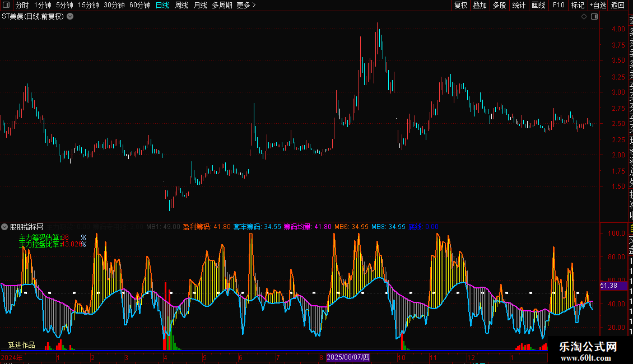Open the 多周期 multi-period view
This screenshot has width=633, height=364.
pyautogui.click(x=222, y=5)
